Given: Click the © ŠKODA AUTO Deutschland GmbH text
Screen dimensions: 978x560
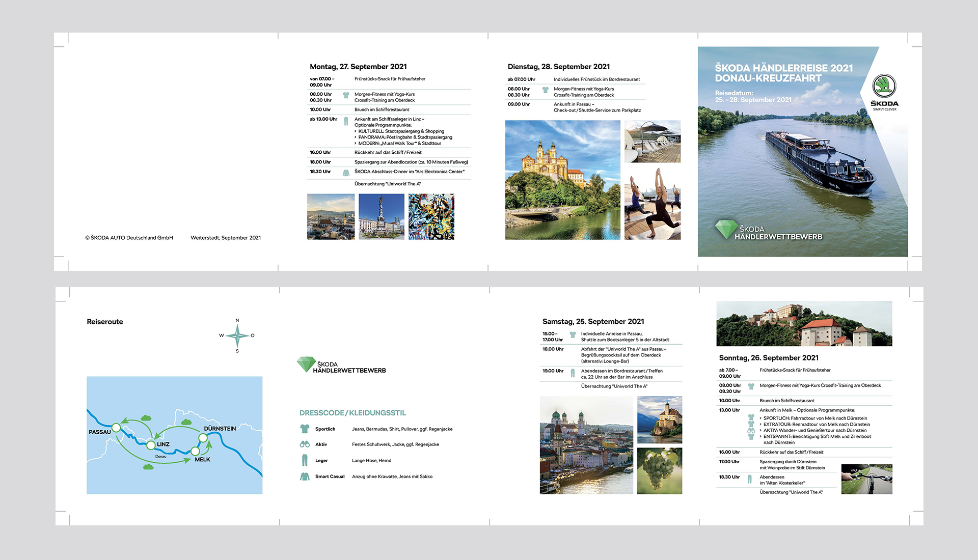Looking at the screenshot, I should point(129,238).
